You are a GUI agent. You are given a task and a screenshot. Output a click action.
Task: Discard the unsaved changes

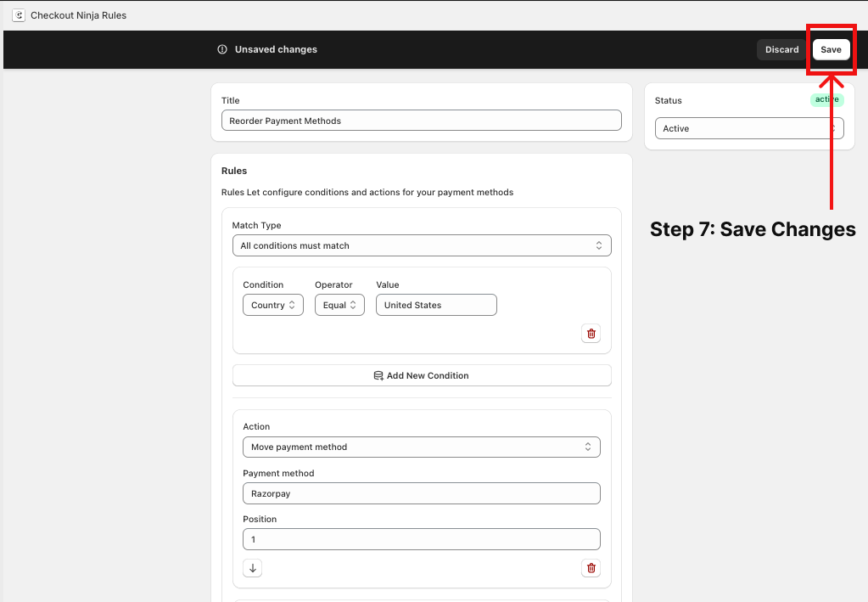click(x=781, y=49)
